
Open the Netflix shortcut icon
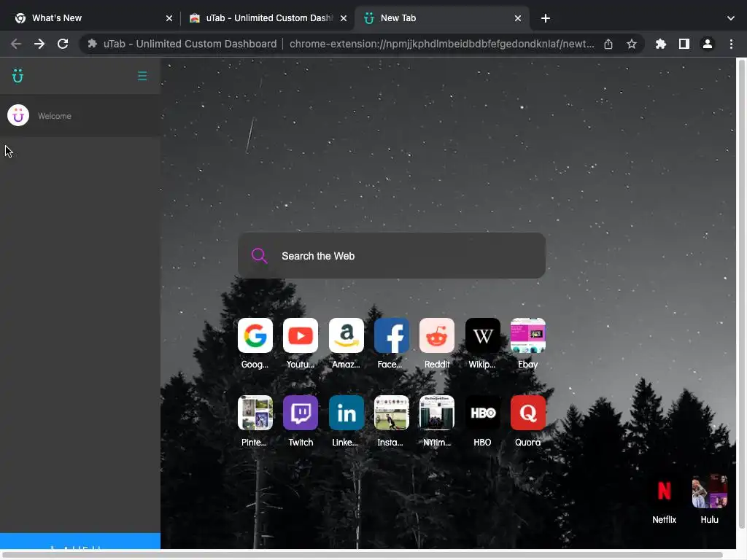tap(664, 491)
